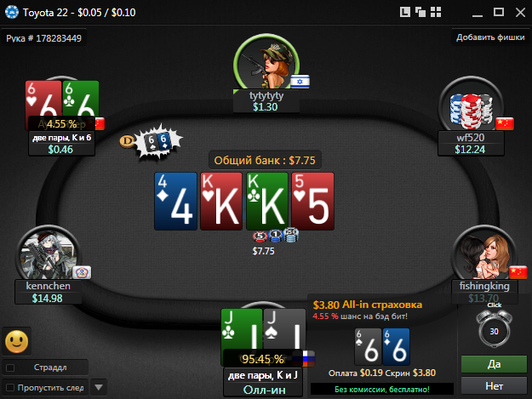The width and height of the screenshot is (532, 399).
Task: Toggle the Пропустить след checkbox
Action: 10,387
